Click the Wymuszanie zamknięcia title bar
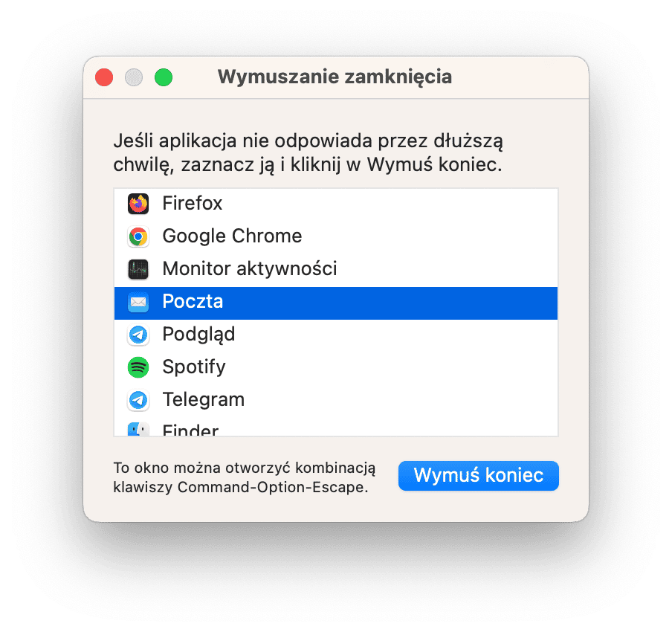 [335, 77]
